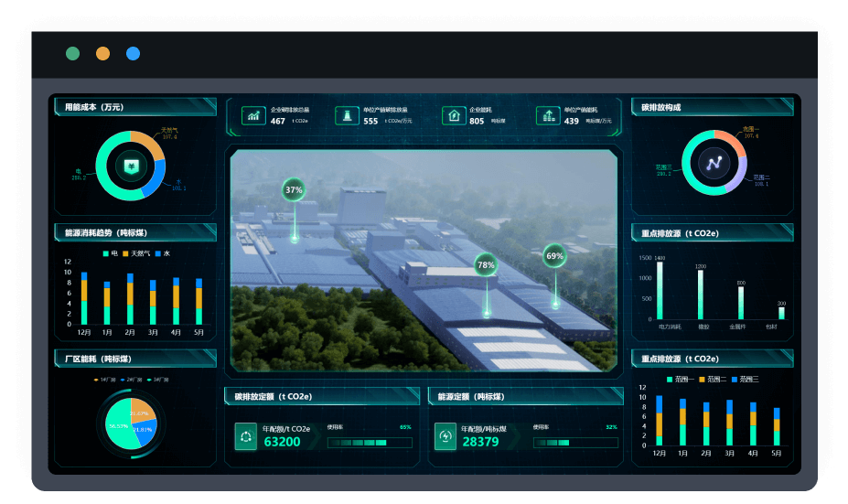Viewport: 848px width, 504px height.
Task: Select the 78% marker on factory map
Action: [x=486, y=265]
